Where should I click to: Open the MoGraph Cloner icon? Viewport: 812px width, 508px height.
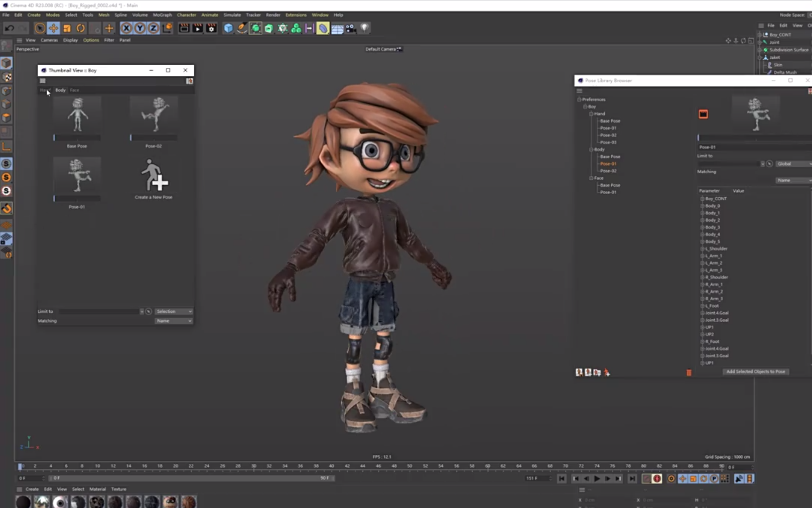click(x=296, y=28)
